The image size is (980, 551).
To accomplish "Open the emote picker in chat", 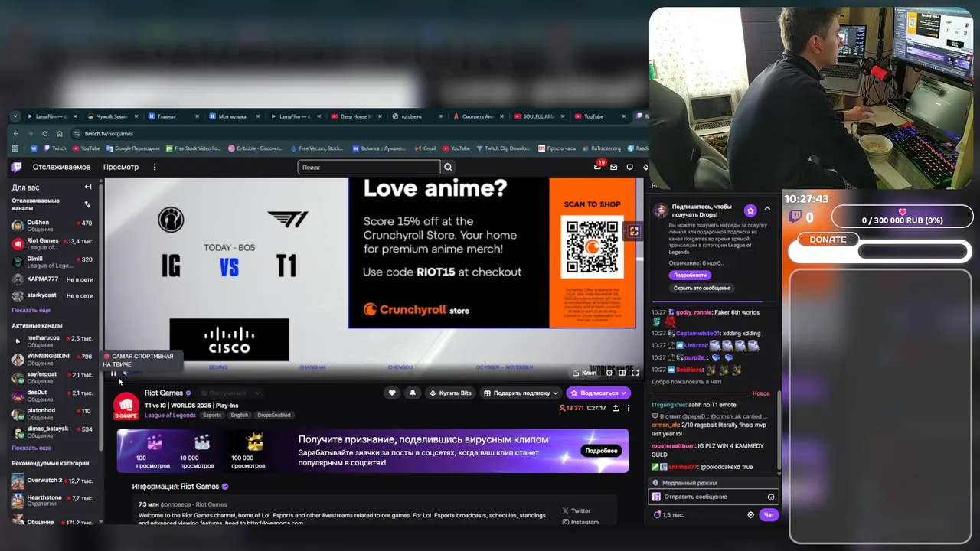I will point(771,497).
